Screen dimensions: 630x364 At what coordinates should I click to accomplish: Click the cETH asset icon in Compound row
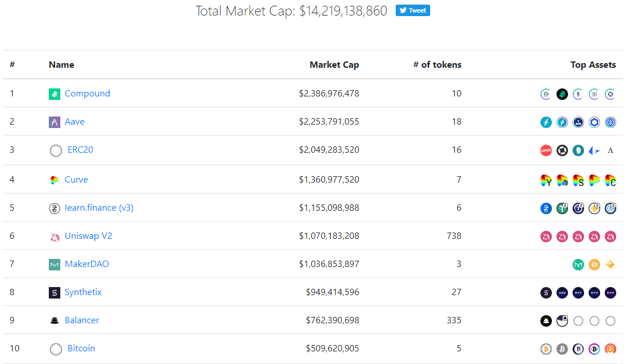[578, 94]
